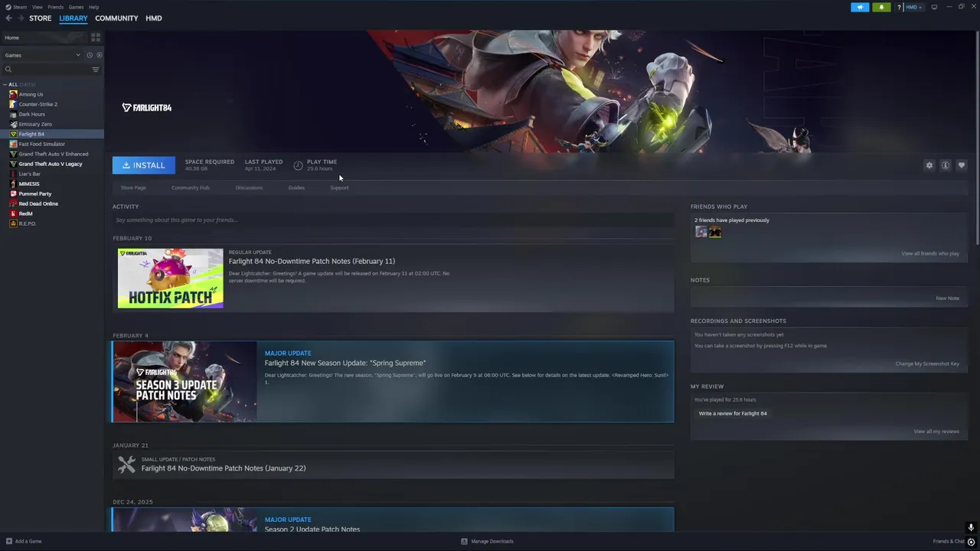Click the question mark help icon
This screenshot has width=980, height=551.
899,7
